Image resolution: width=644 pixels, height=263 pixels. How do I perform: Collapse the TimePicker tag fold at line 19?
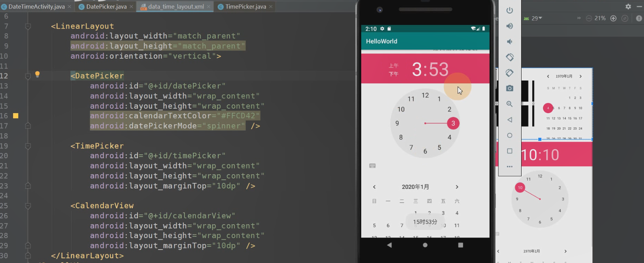[x=28, y=146]
